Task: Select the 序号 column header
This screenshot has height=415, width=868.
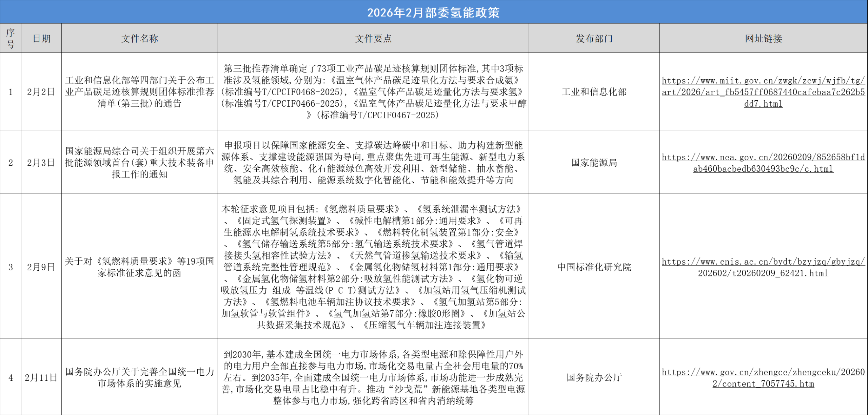Action: click(11, 38)
